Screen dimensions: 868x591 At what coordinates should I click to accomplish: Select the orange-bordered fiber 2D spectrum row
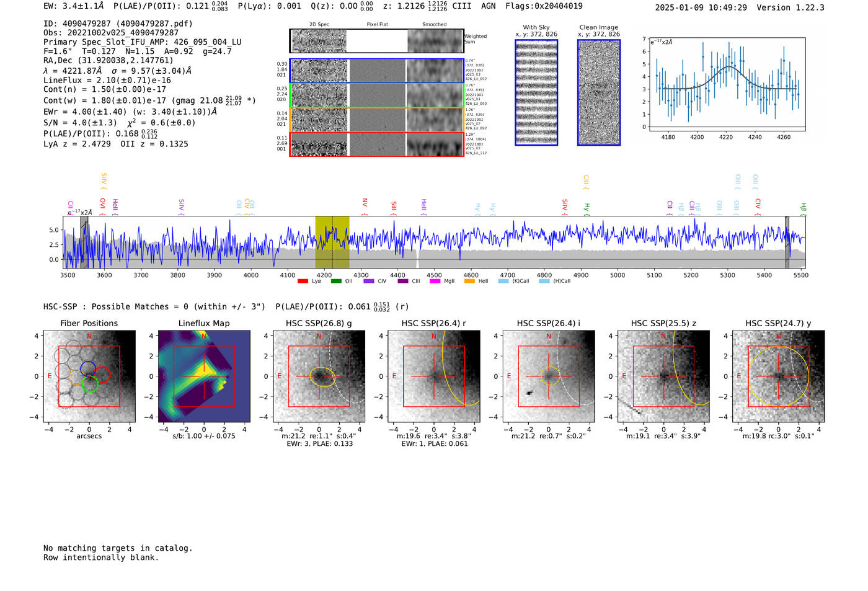(377, 120)
